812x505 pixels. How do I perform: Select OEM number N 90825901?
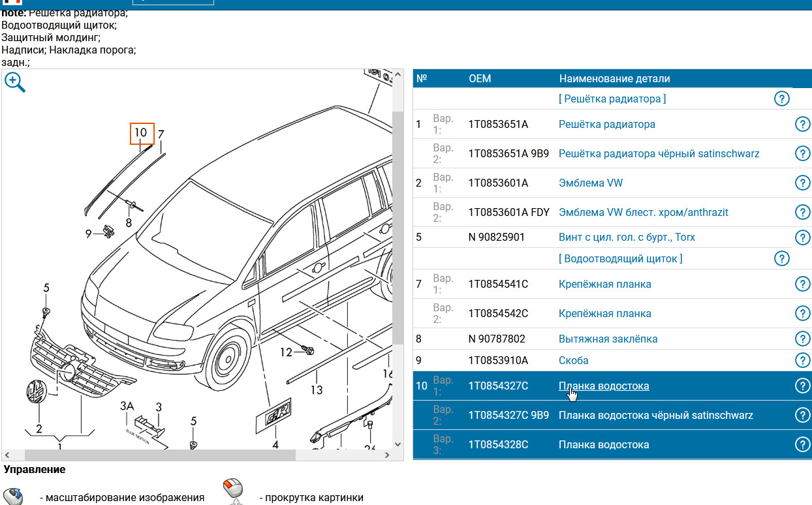click(x=497, y=237)
